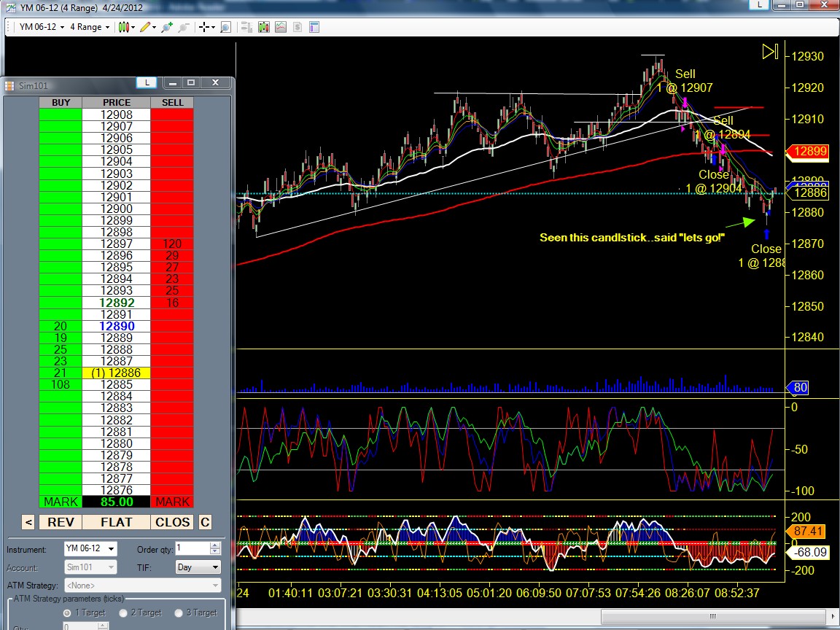Click the red MARK sell cell
Screen dimensions: 840x630
click(x=173, y=502)
